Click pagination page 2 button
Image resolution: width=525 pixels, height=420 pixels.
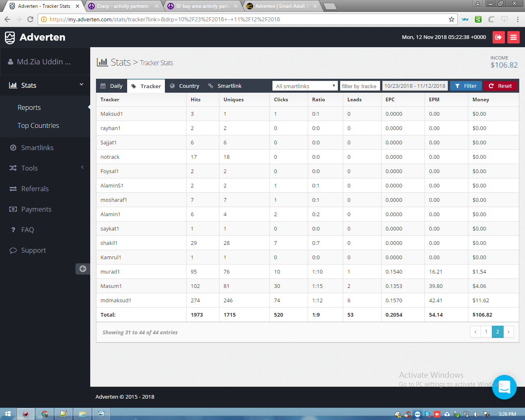498,332
